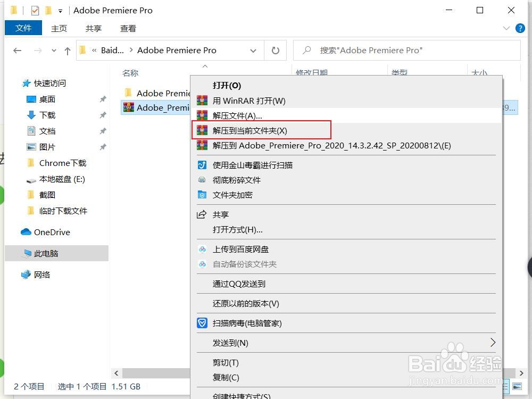Click the refresh icon beside the address bar

click(276, 50)
